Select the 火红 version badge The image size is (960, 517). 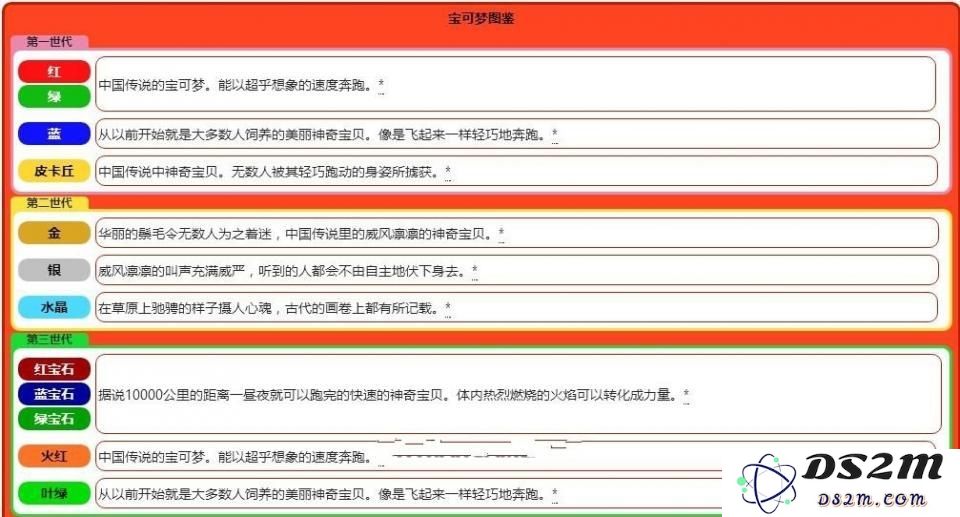tap(54, 456)
